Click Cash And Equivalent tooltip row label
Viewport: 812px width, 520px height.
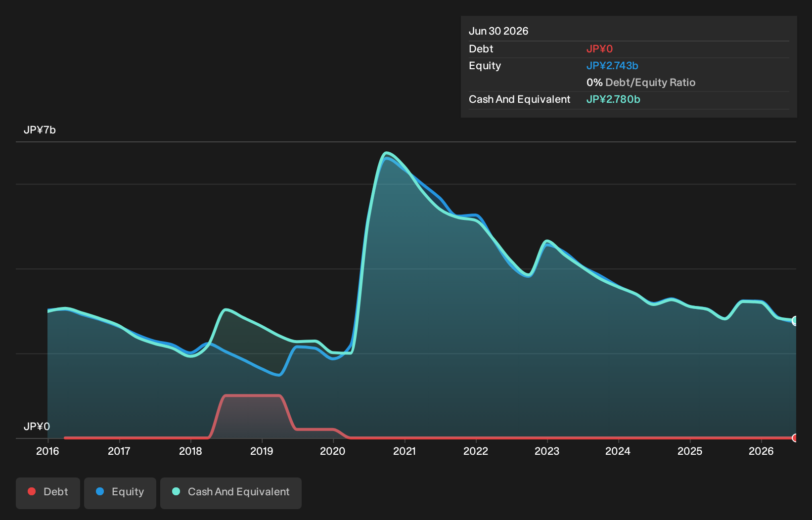pos(519,99)
